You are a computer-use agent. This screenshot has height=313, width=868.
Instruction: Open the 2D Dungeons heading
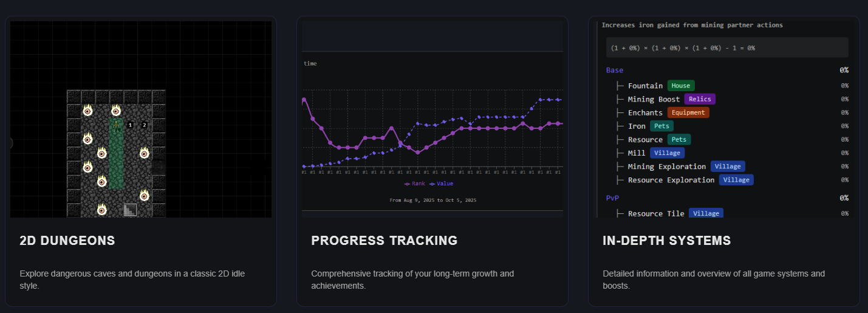[67, 241]
